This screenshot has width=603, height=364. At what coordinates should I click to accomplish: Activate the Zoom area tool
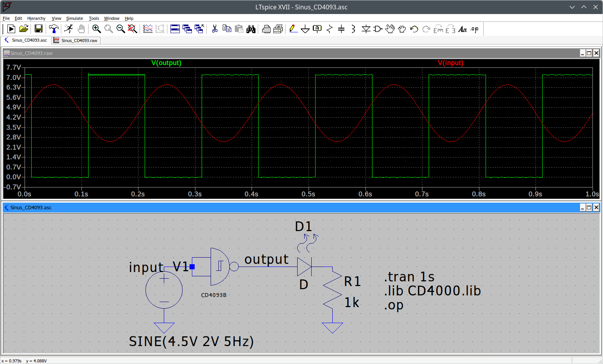[x=96, y=28]
